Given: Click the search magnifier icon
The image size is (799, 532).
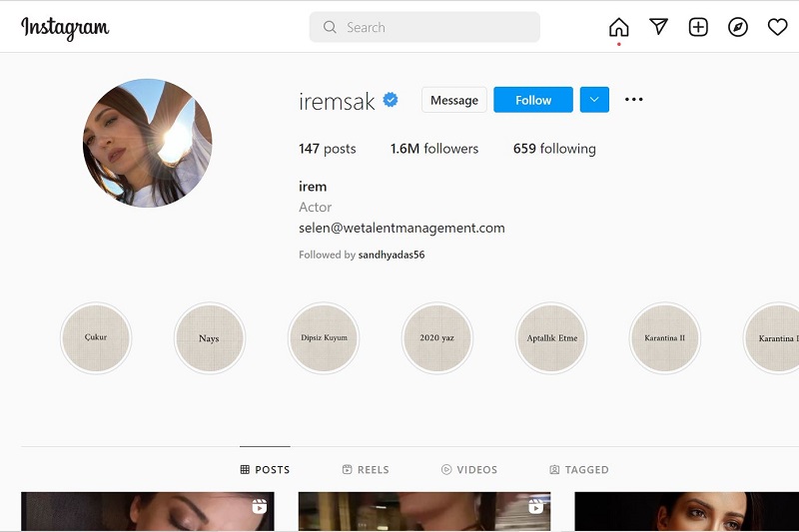Looking at the screenshot, I should point(330,27).
